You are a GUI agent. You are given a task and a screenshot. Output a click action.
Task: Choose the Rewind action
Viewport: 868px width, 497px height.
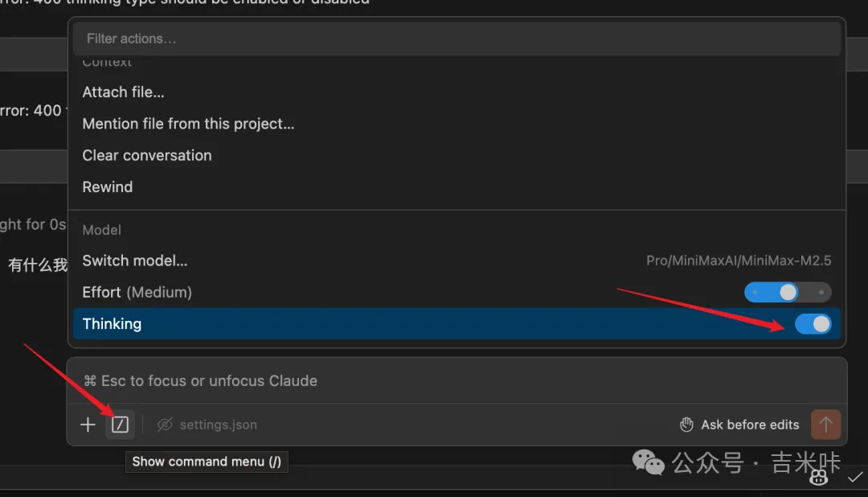pyautogui.click(x=108, y=187)
